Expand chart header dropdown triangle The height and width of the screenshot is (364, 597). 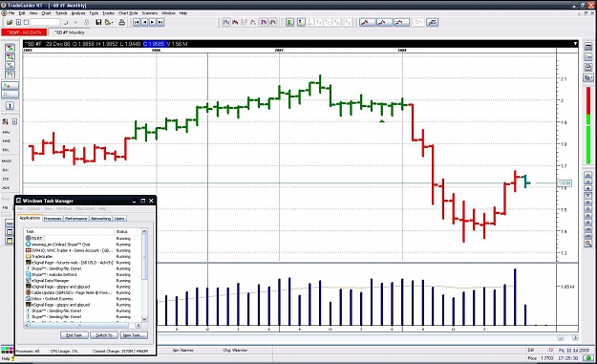coord(575,44)
